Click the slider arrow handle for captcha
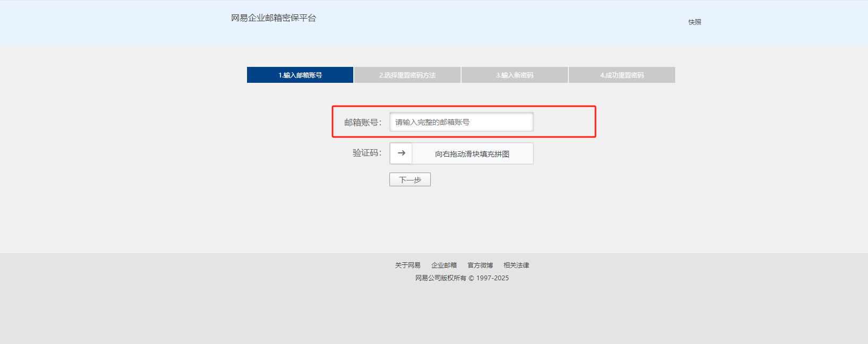 (401, 153)
